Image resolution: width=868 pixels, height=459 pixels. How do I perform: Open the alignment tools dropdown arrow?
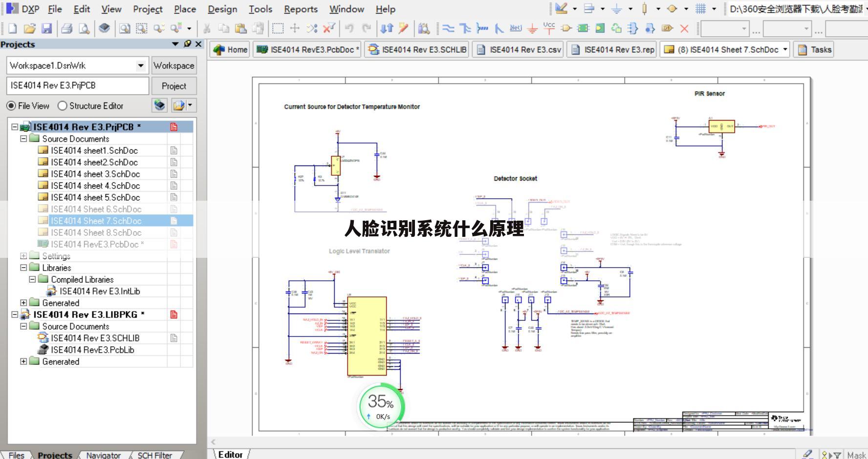point(603,9)
